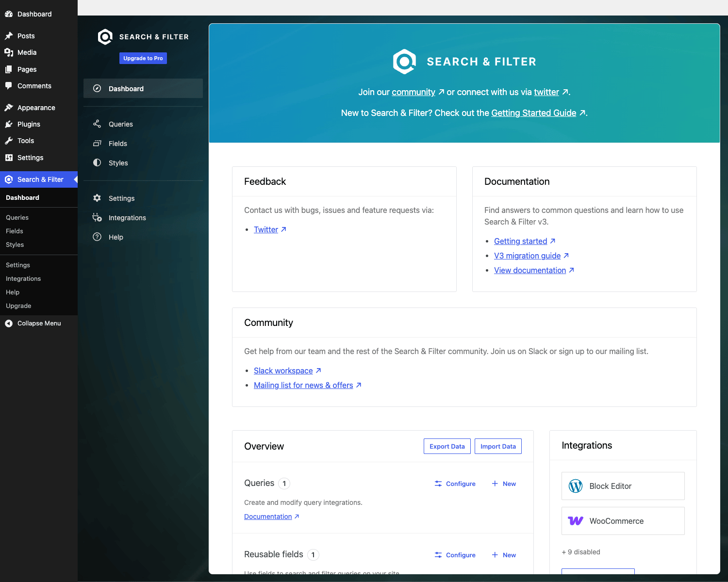This screenshot has height=582, width=728.
Task: Select Fields in the plugin sidebar
Action: pos(143,144)
